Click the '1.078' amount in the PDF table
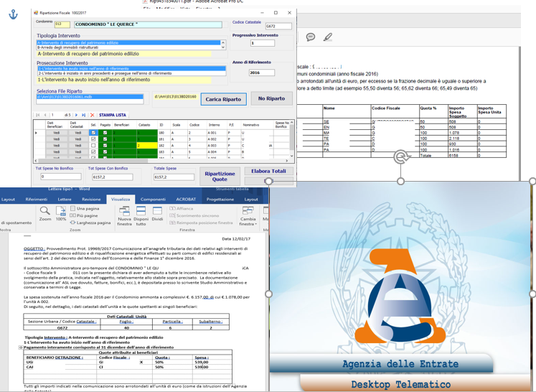Viewport: 536px width, 392px height. (x=454, y=133)
